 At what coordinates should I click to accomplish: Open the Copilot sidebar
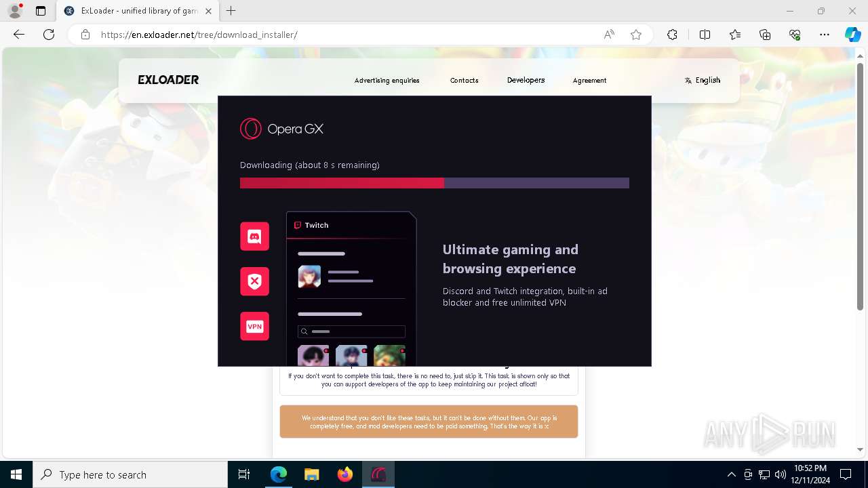point(852,35)
